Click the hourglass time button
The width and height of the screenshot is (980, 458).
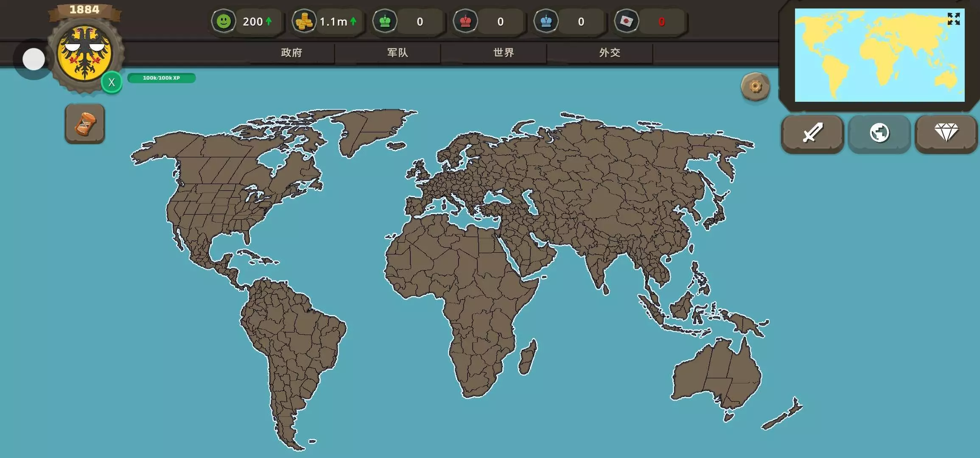(x=85, y=124)
